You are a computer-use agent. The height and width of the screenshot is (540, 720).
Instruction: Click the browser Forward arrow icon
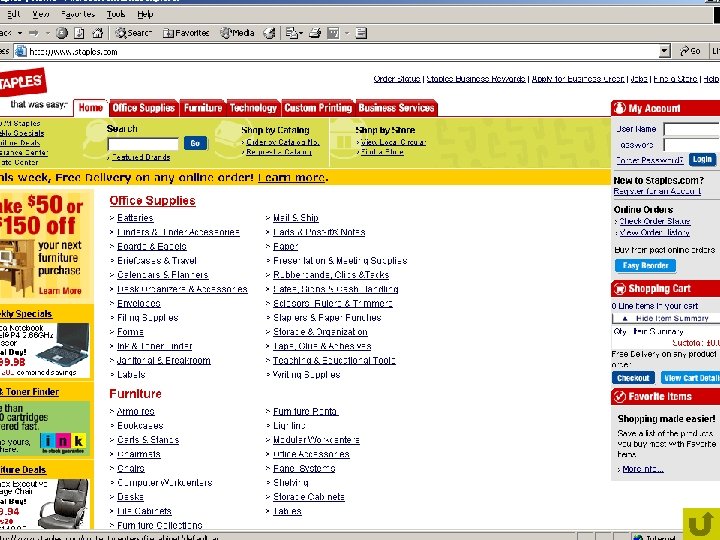[34, 33]
